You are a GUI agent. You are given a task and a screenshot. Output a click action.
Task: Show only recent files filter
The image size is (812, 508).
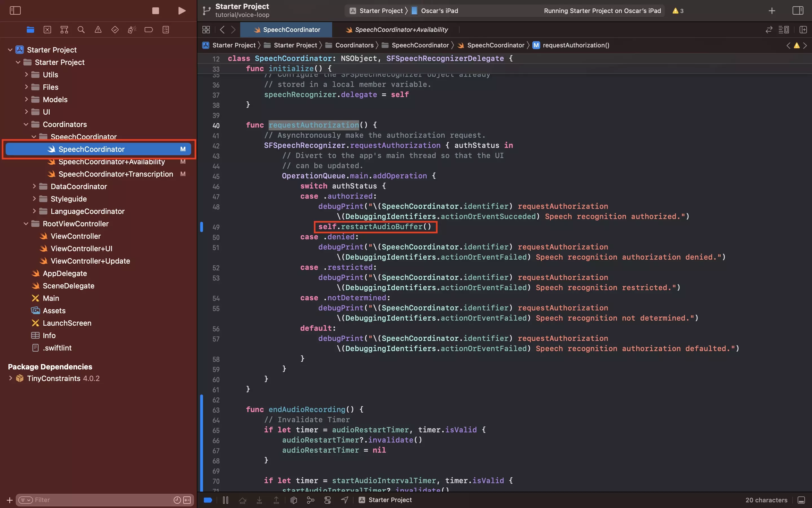177,500
